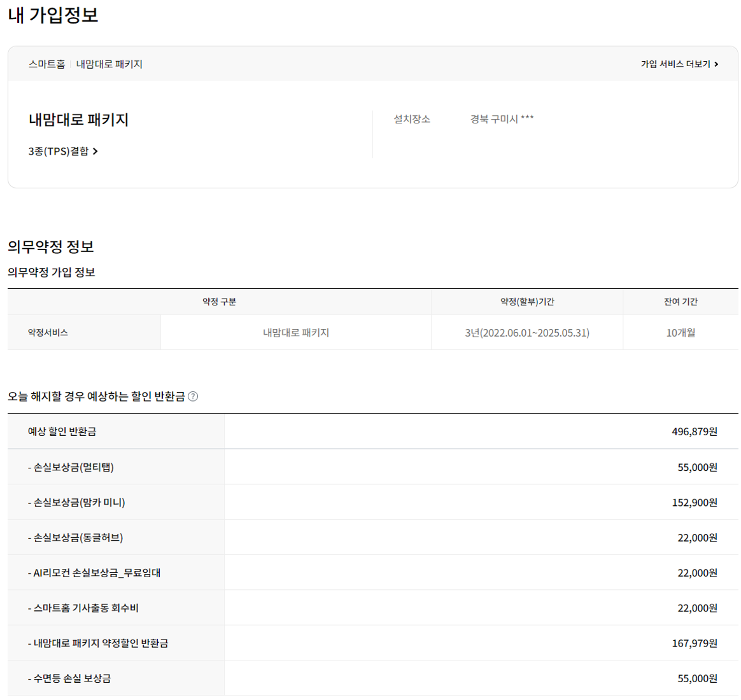
Task: Select 내맘대로 패키지 in the breadcrumb bar
Action: click(x=109, y=64)
